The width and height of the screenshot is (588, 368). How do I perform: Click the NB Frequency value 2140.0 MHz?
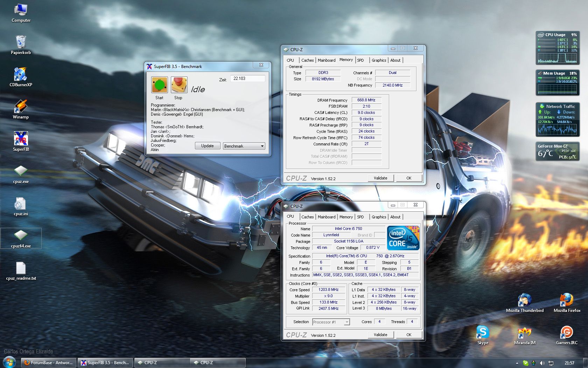393,85
